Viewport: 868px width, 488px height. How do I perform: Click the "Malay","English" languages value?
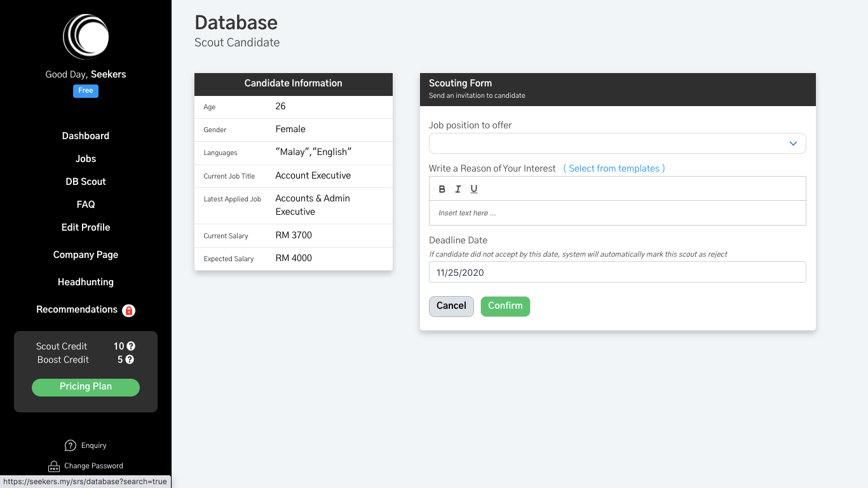pos(314,152)
